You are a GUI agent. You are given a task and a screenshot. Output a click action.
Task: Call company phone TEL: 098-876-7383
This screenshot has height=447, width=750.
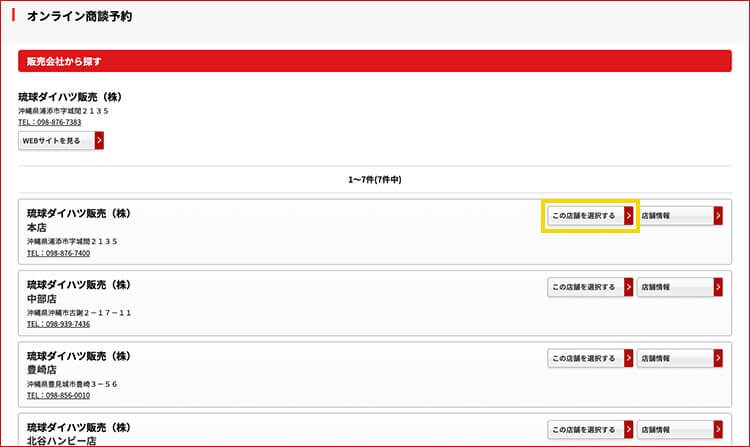tap(50, 122)
